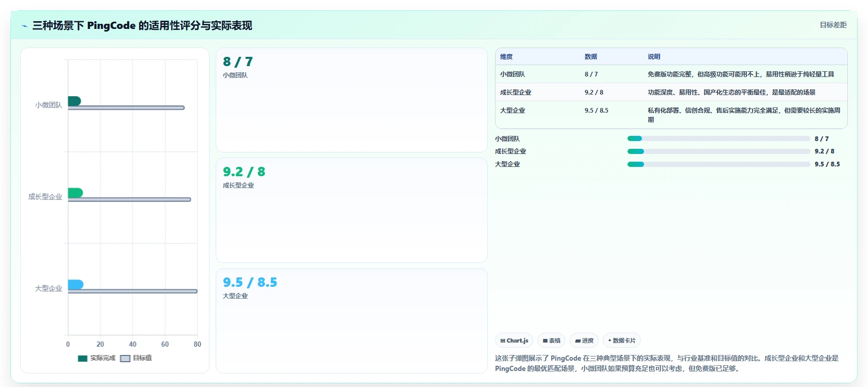Click the 成长型企业 progress bar
Screen dimensions: 868x387
(x=719, y=151)
